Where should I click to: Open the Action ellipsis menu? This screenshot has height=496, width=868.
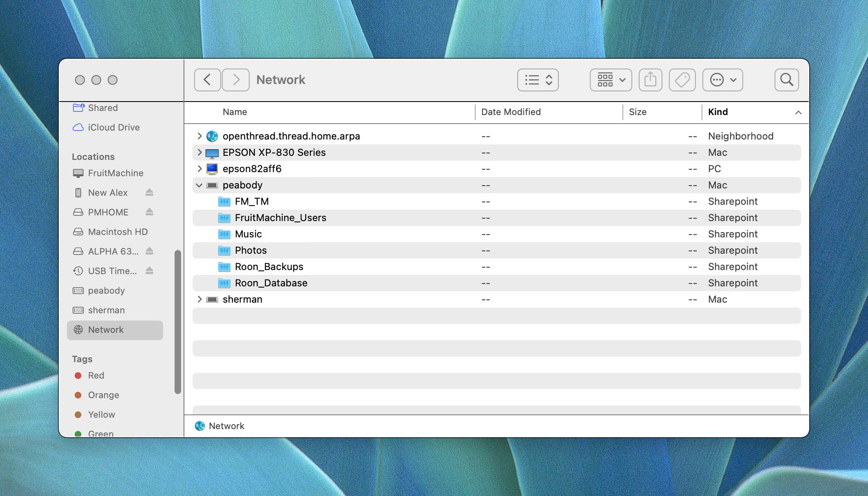coord(722,80)
